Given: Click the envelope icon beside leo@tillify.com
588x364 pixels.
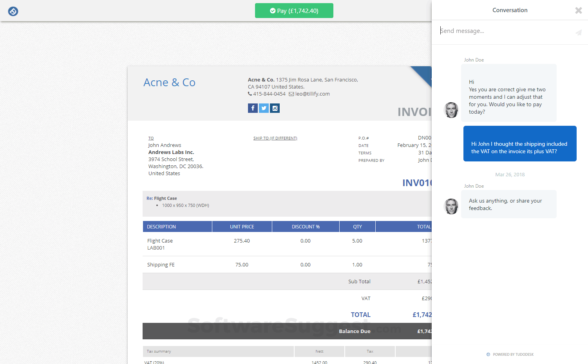Looking at the screenshot, I should [x=291, y=94].
